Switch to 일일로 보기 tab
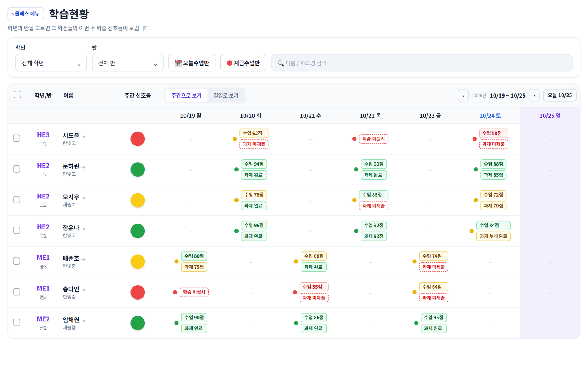 [x=226, y=95]
